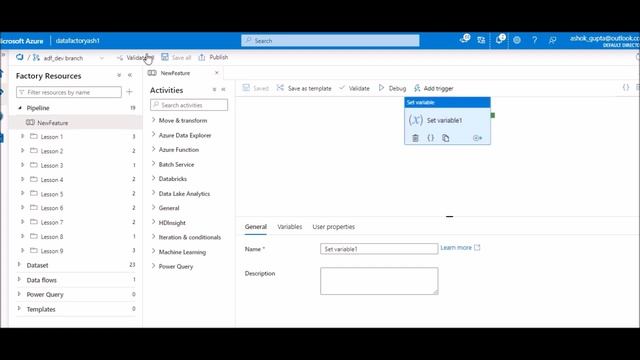Close the NewFeature tab

click(217, 73)
